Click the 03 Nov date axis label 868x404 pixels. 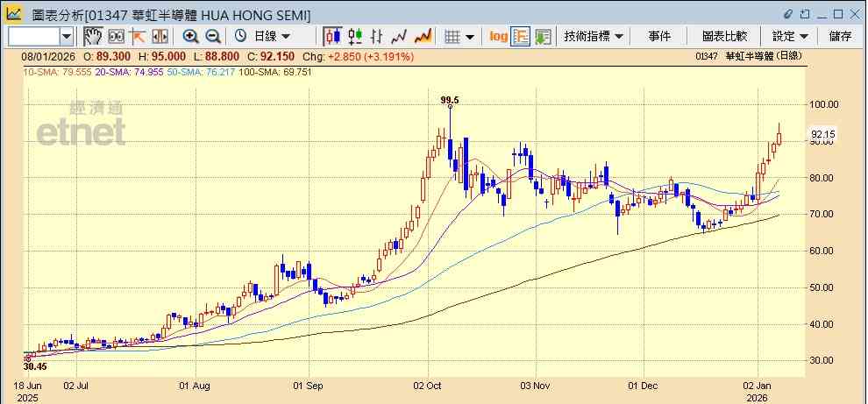536,386
